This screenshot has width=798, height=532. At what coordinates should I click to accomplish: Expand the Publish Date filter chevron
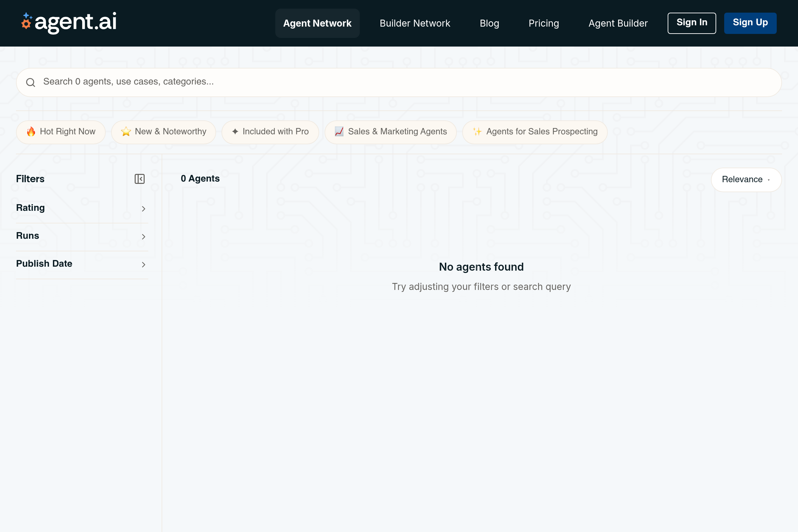(143, 265)
